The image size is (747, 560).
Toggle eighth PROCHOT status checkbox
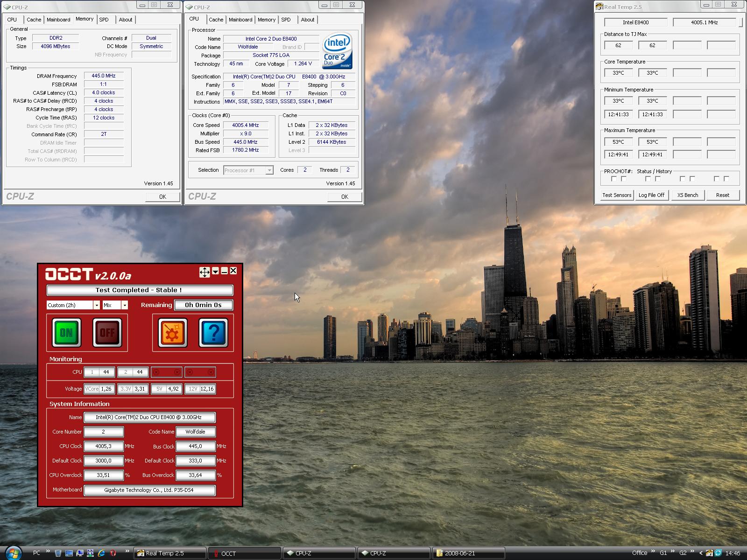pos(726,179)
